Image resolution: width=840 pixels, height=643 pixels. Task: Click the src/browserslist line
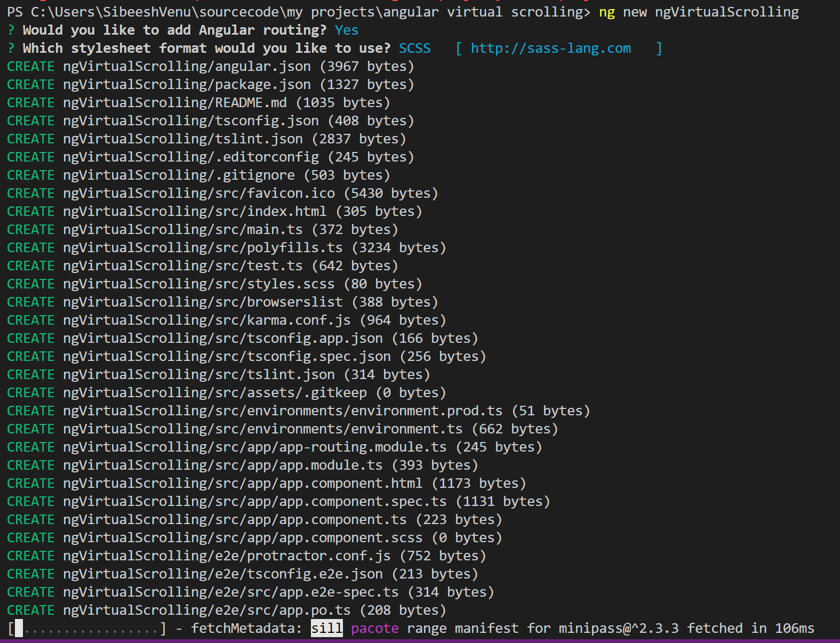[x=222, y=302]
